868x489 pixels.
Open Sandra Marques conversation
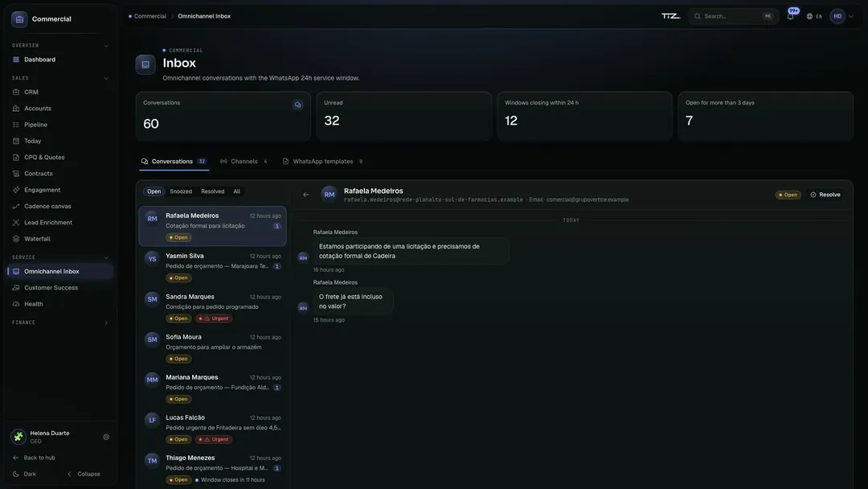(212, 307)
